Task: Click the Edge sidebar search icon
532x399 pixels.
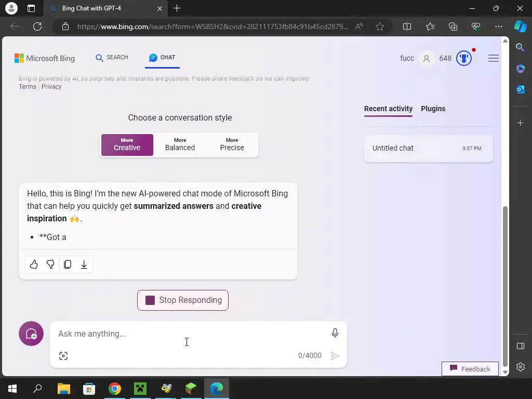Action: click(520, 47)
